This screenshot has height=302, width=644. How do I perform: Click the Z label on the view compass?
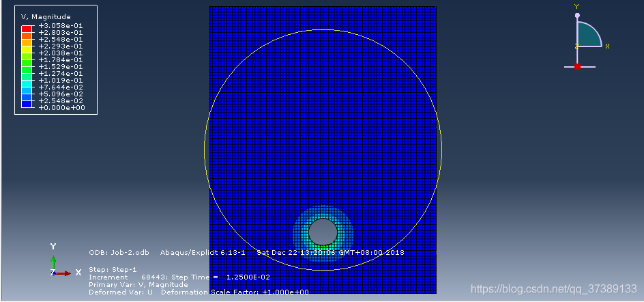coord(576,46)
